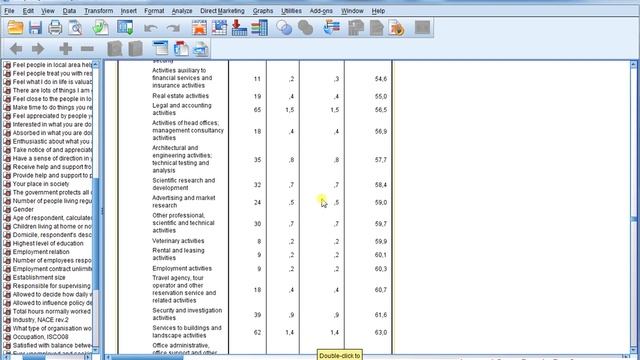The height and width of the screenshot is (360, 640).
Task: Click the Select Last Output tree icon
Action: coord(331,28)
